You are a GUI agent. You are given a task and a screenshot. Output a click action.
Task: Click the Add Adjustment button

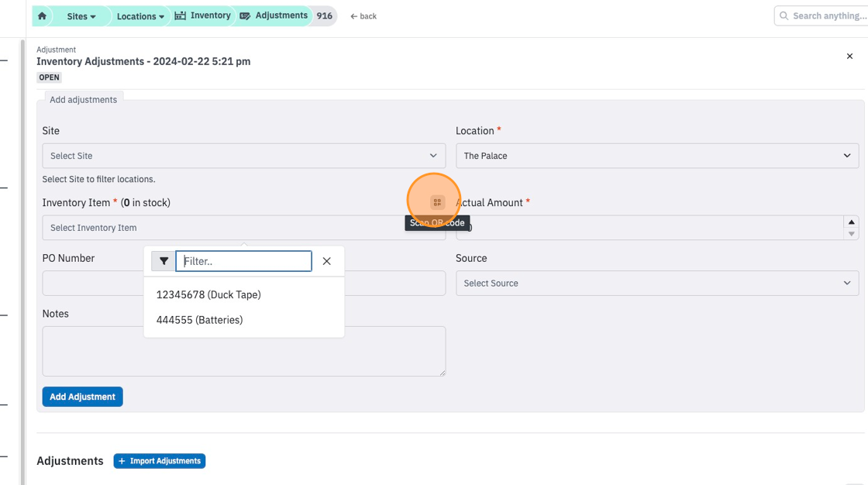pos(82,397)
